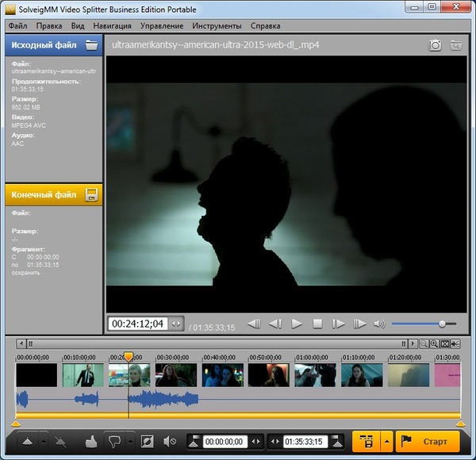Click the open source file folder icon

point(92,45)
